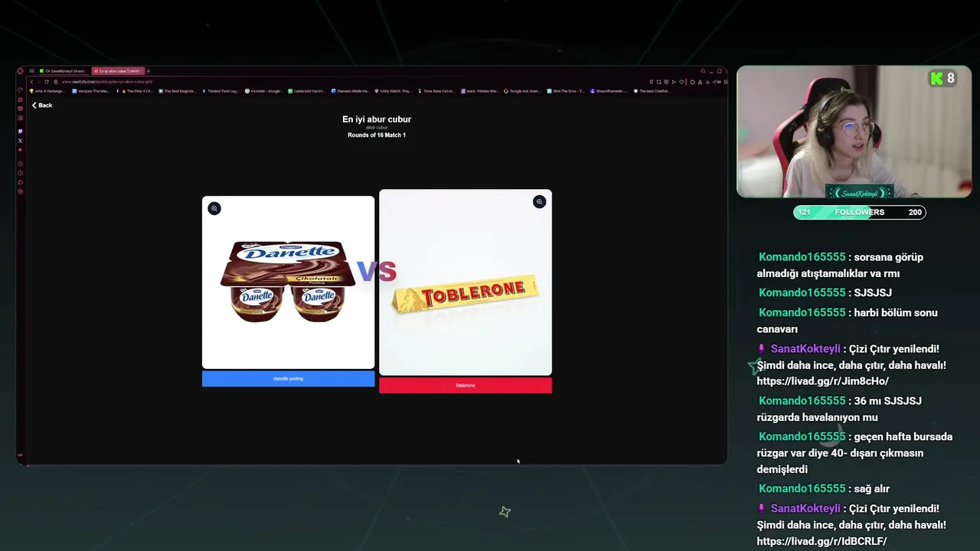
Task: Open a new browser tab with plus
Action: tap(148, 71)
